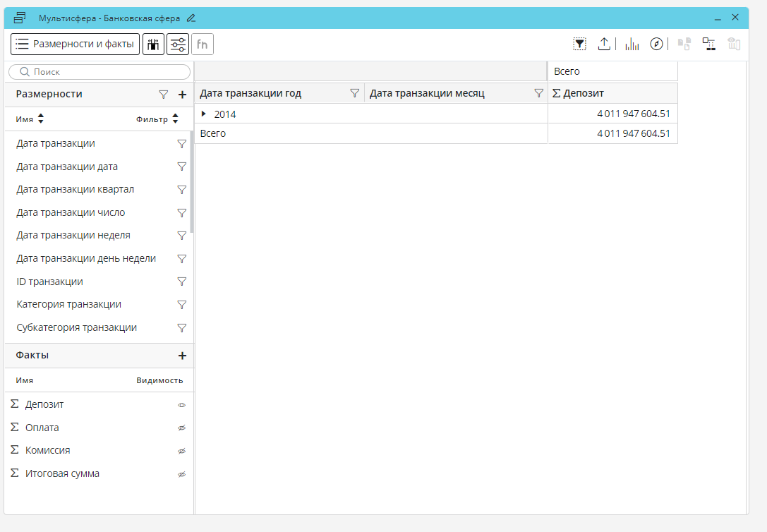The width and height of the screenshot is (767, 532).
Task: Toggle visibility of Депозит fact
Action: pyautogui.click(x=181, y=405)
